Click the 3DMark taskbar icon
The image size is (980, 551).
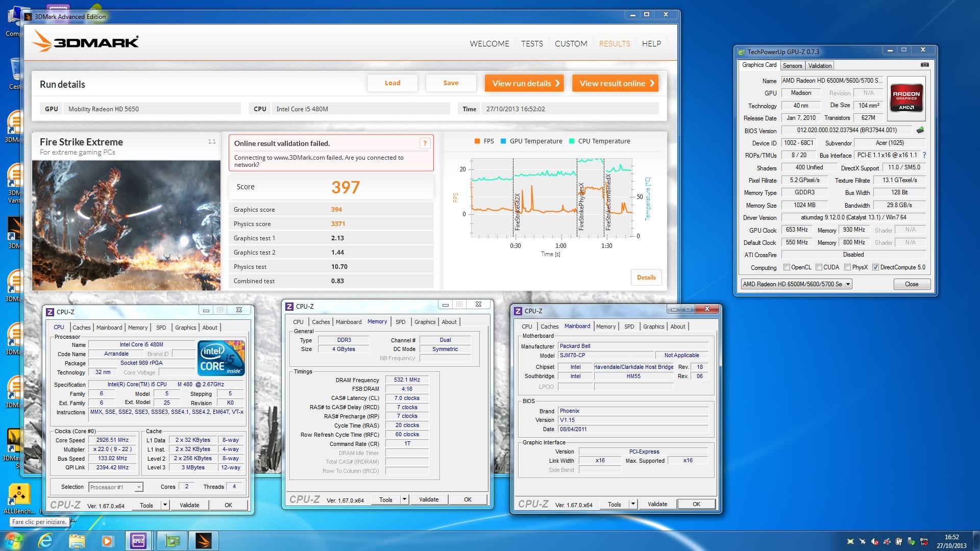(203, 541)
